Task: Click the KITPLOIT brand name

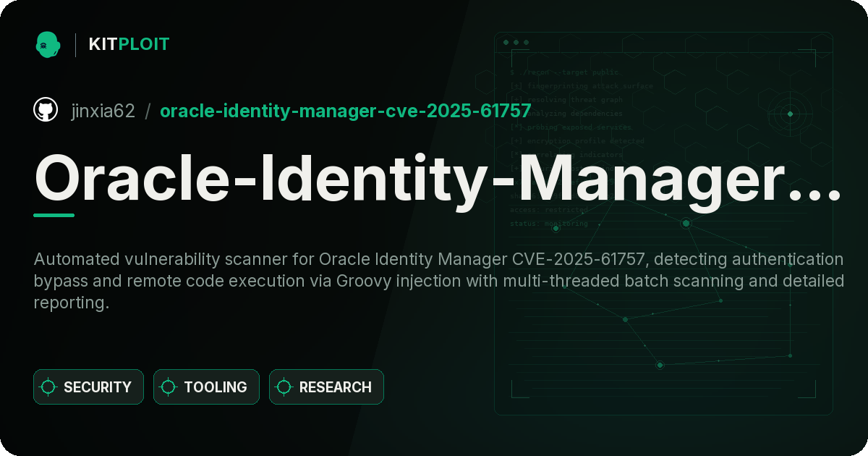Action: click(129, 44)
